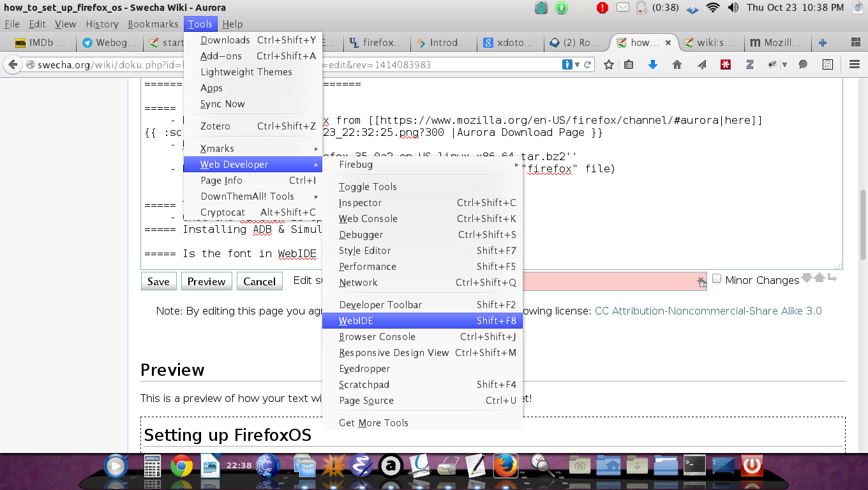Switch to the xdoto tab
868x490 pixels.
click(x=509, y=43)
